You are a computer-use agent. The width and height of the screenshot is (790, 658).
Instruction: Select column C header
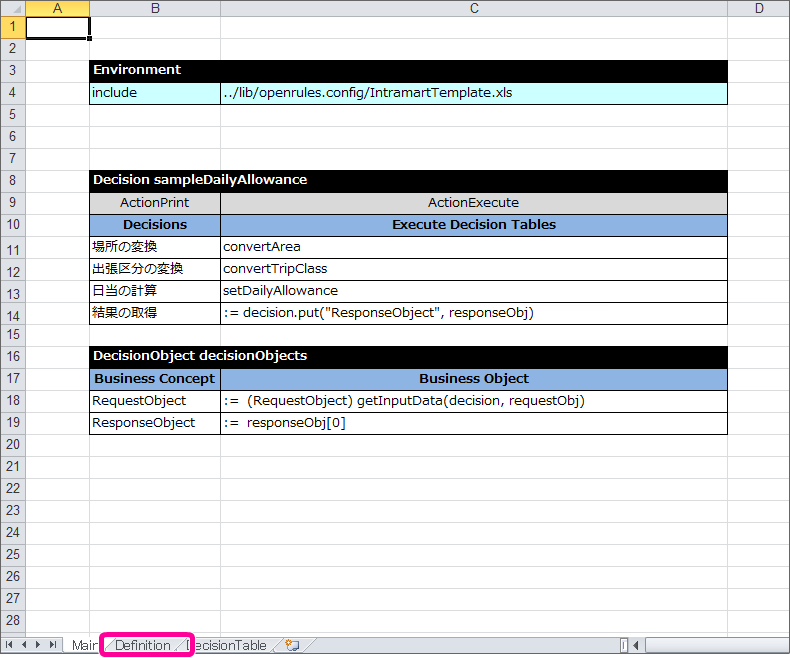pos(473,9)
